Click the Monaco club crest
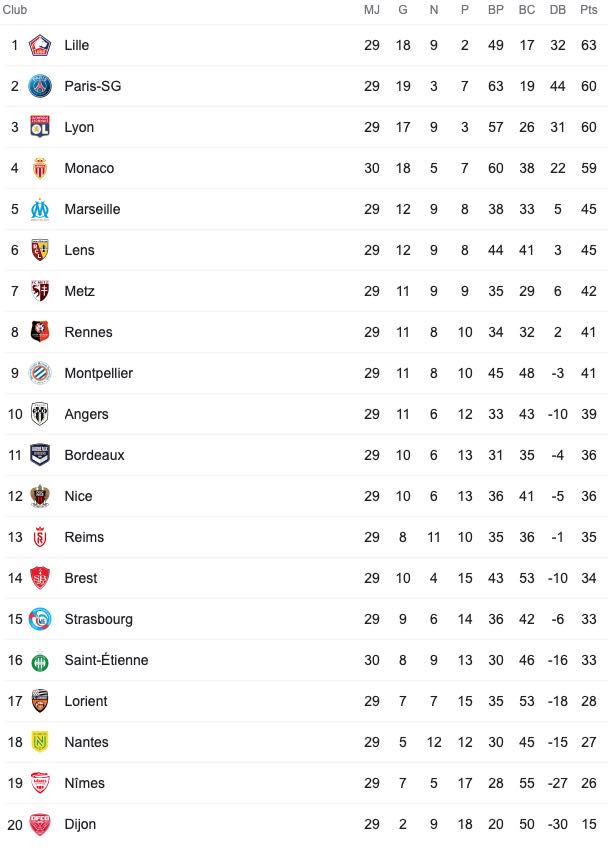The height and width of the screenshot is (852, 608). point(40,168)
